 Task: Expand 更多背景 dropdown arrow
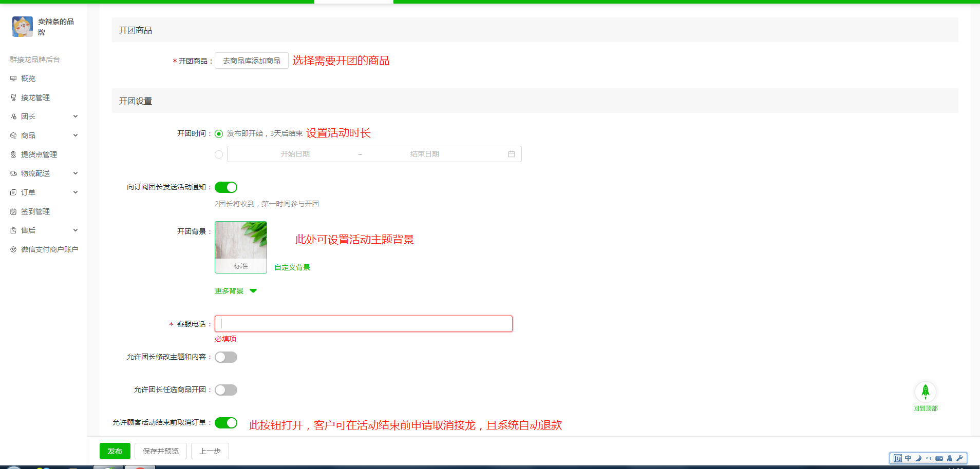(x=253, y=291)
